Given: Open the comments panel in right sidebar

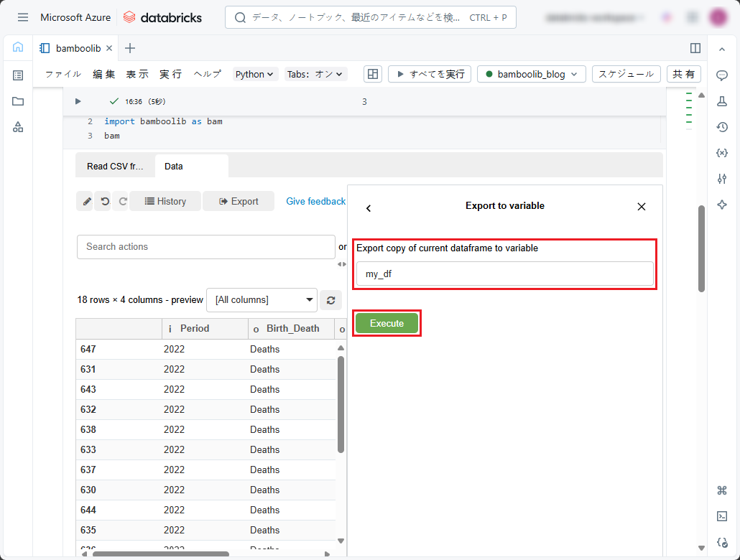Looking at the screenshot, I should click(x=722, y=75).
